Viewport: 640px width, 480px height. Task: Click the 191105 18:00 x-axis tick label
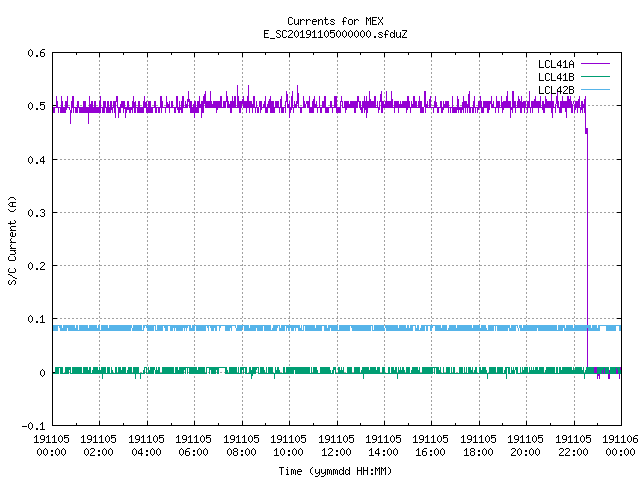(478, 446)
